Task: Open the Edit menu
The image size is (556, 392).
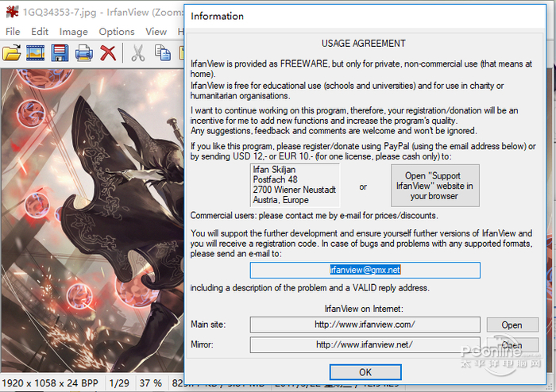Action: pyautogui.click(x=40, y=32)
